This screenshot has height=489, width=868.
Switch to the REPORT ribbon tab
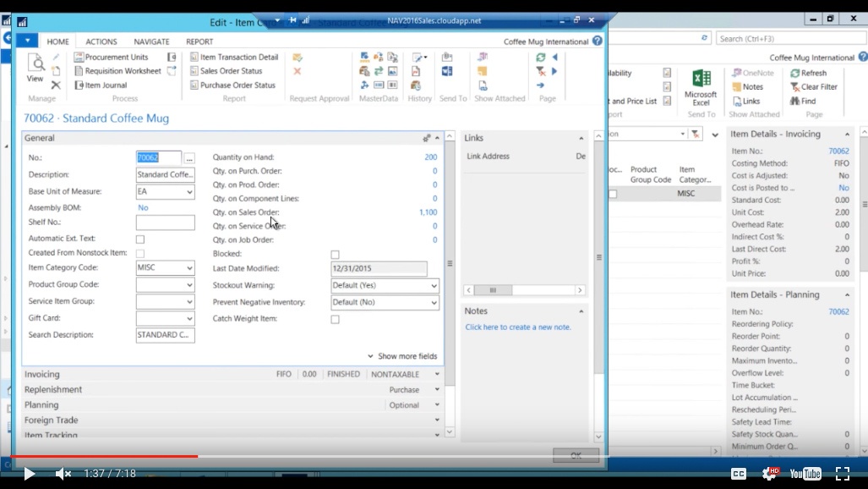coord(199,41)
